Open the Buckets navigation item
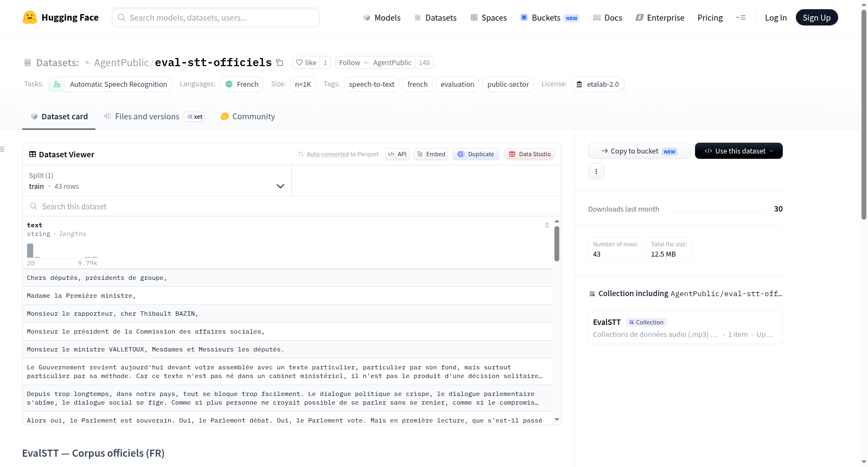868x467 pixels. 550,17
